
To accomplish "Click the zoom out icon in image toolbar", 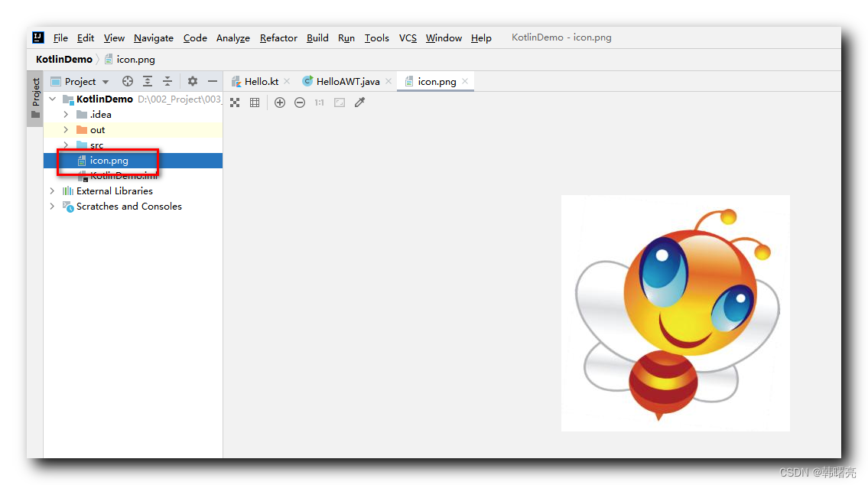I will click(x=299, y=102).
